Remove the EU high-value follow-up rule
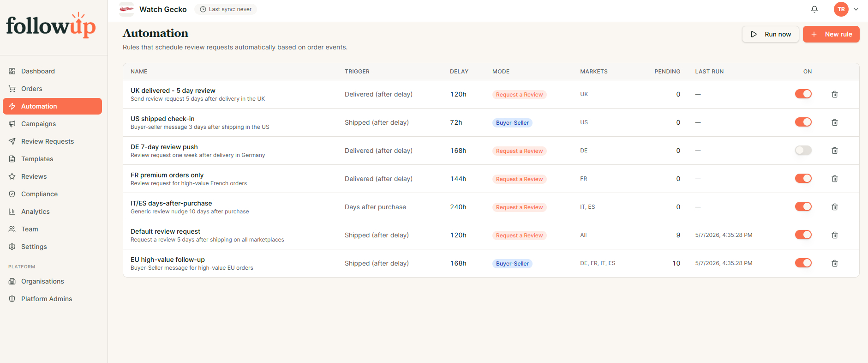The height and width of the screenshot is (363, 868). point(835,263)
